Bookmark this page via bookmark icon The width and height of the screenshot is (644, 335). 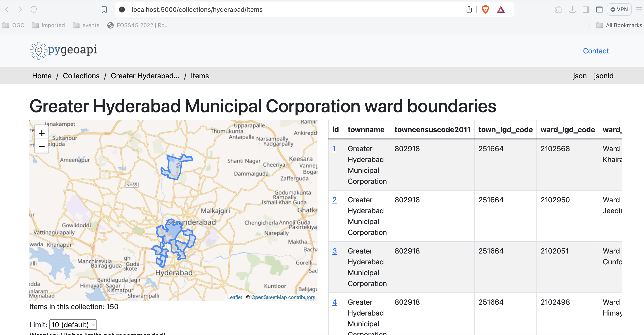[x=104, y=10]
